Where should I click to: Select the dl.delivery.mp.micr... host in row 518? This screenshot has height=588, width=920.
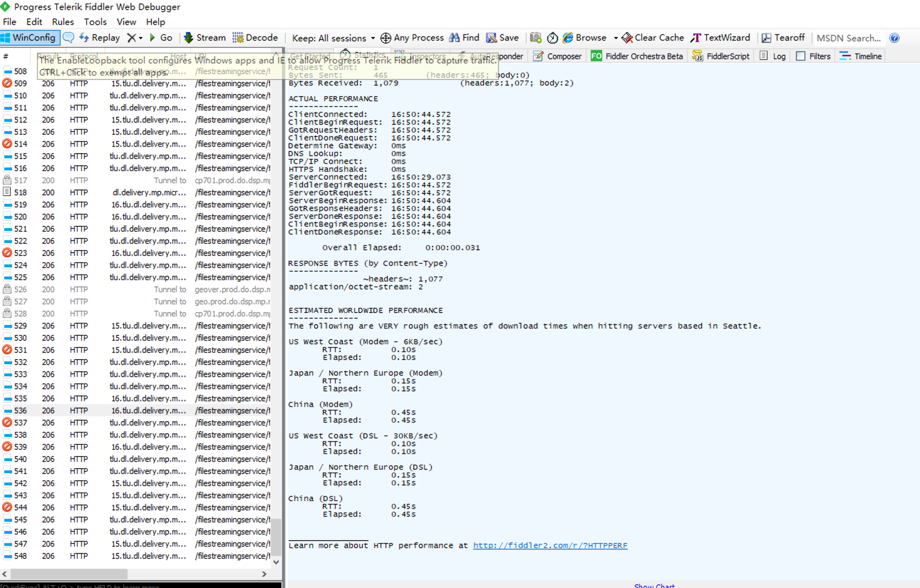point(149,192)
